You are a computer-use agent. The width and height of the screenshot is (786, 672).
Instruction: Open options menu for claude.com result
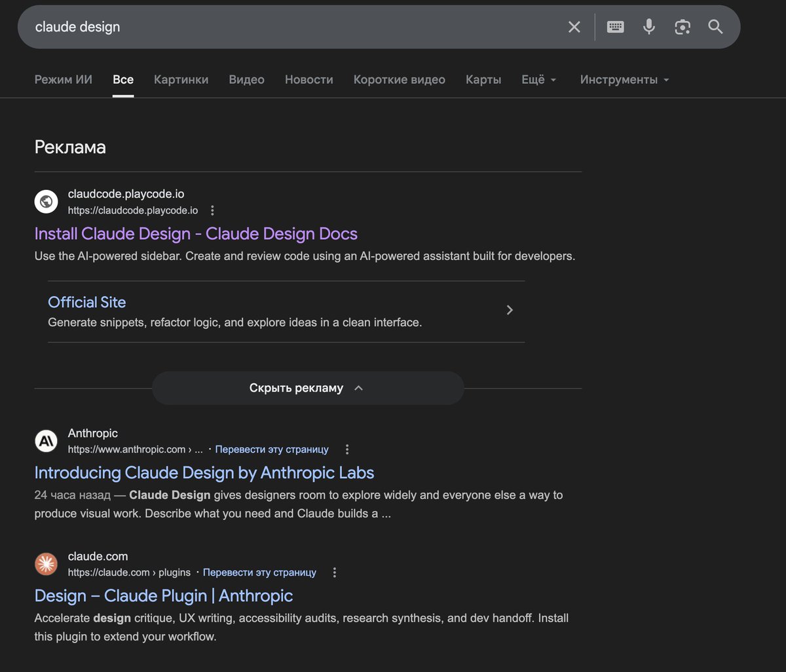335,572
